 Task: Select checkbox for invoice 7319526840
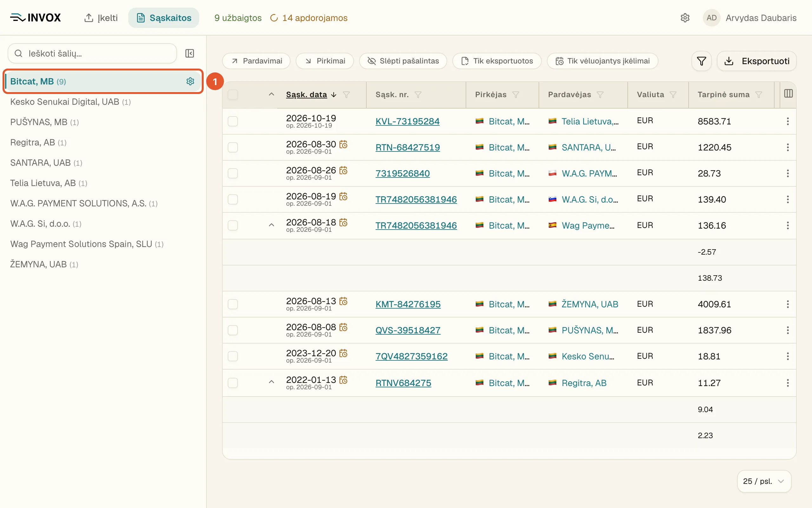[x=233, y=173]
